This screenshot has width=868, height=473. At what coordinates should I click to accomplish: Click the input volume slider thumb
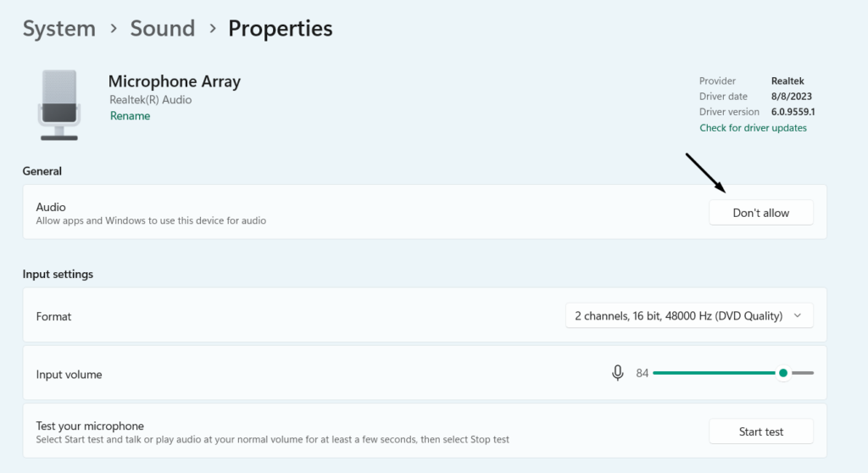(x=783, y=373)
